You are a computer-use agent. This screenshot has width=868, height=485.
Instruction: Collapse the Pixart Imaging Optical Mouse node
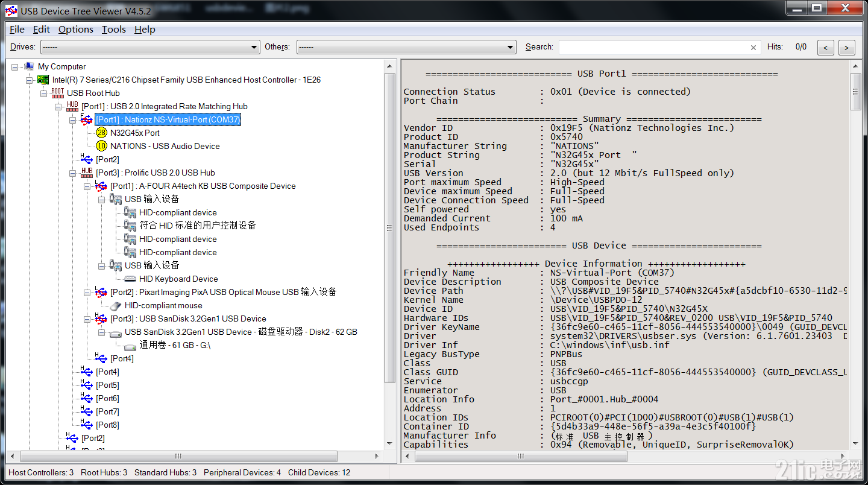pos(87,293)
